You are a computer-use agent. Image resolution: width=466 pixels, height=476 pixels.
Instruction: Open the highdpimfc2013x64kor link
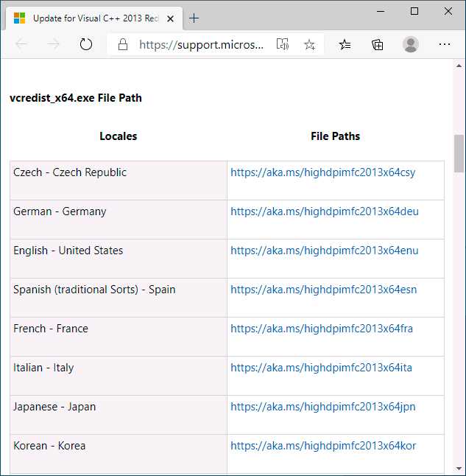click(323, 446)
